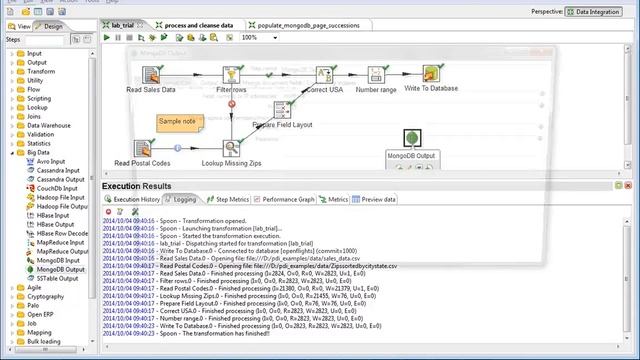The width and height of the screenshot is (640, 360).
Task: Switch to the lab_trial tab
Action: coord(122,25)
